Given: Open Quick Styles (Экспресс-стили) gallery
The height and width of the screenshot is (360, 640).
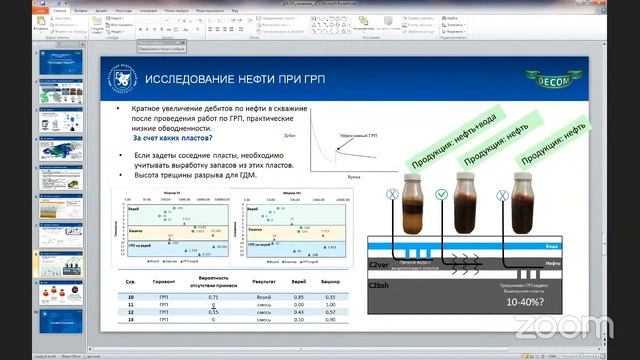Looking at the screenshot, I should (388, 24).
